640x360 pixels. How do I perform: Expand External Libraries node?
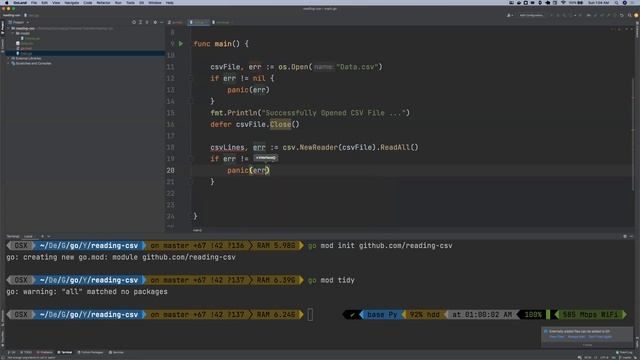click(9, 58)
